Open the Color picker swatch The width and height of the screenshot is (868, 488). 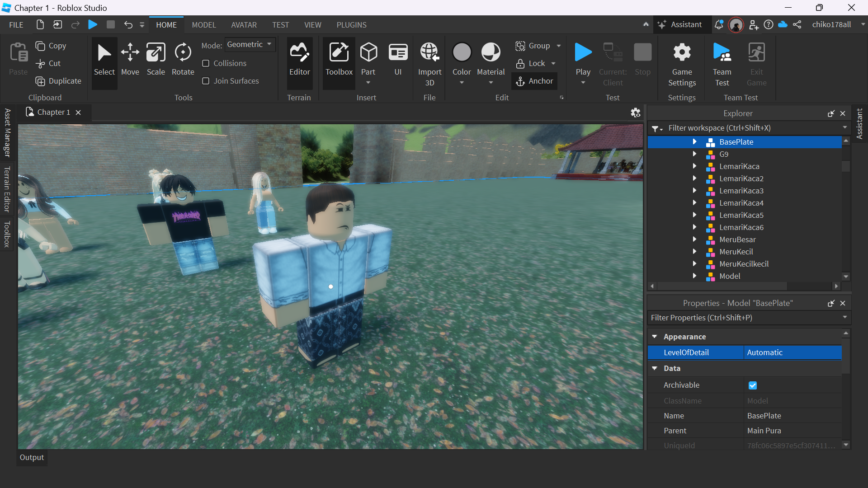[x=462, y=52]
